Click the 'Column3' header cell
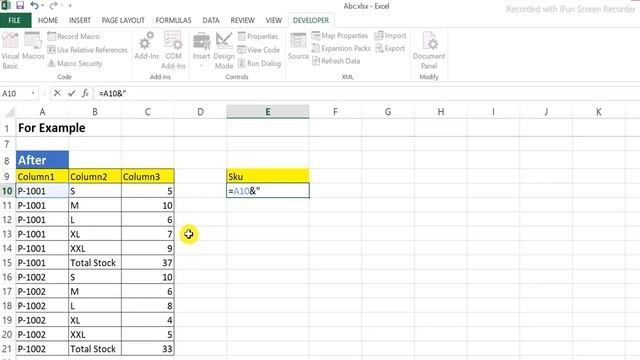Viewport: 640px width, 360px height. click(148, 176)
